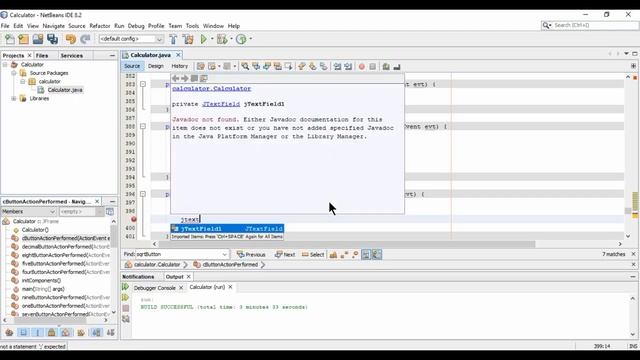Open the default config dropdown

click(159, 39)
